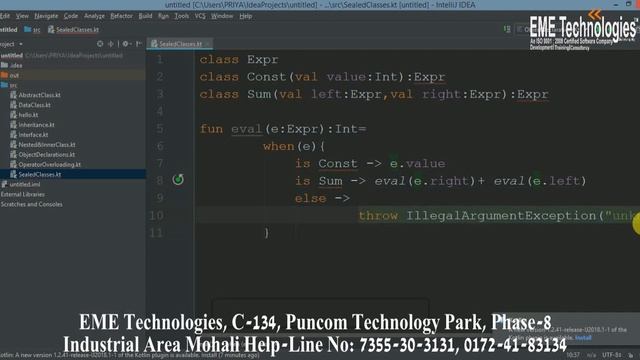
Task: Click the 10:57 cursor position in status bar
Action: pyautogui.click(x=573, y=355)
